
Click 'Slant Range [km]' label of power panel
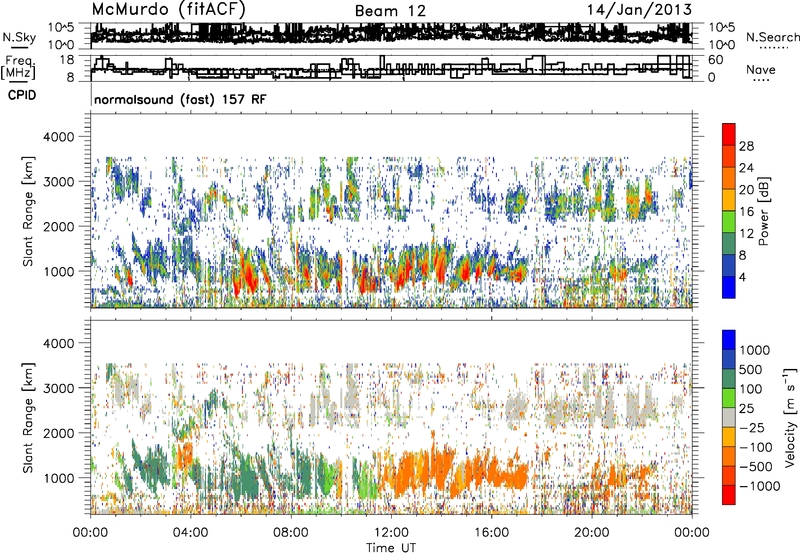[x=28, y=211]
